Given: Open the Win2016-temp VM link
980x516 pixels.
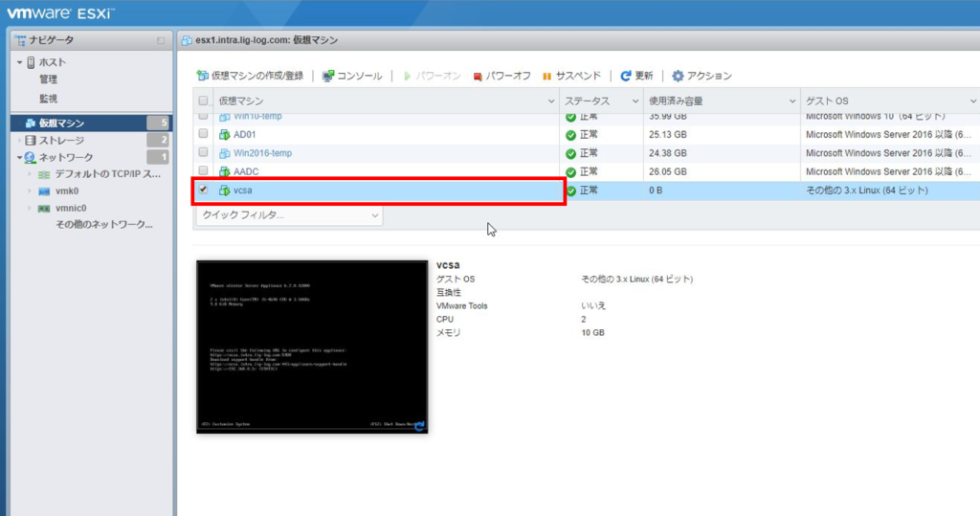Looking at the screenshot, I should click(262, 153).
